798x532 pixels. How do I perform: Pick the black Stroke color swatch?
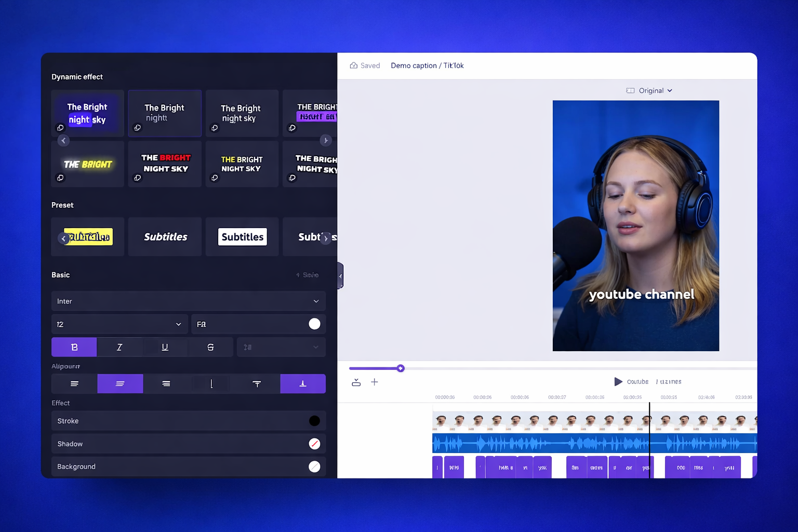pos(314,421)
